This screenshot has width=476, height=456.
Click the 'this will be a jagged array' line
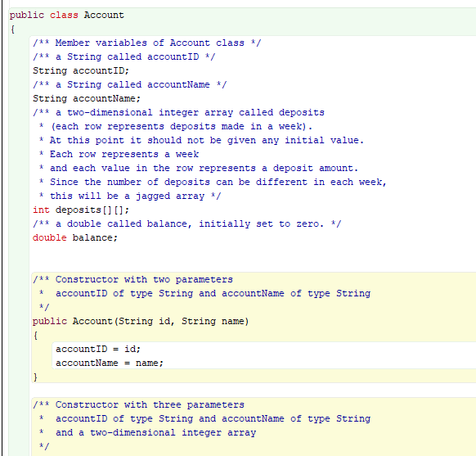[x=130, y=196]
